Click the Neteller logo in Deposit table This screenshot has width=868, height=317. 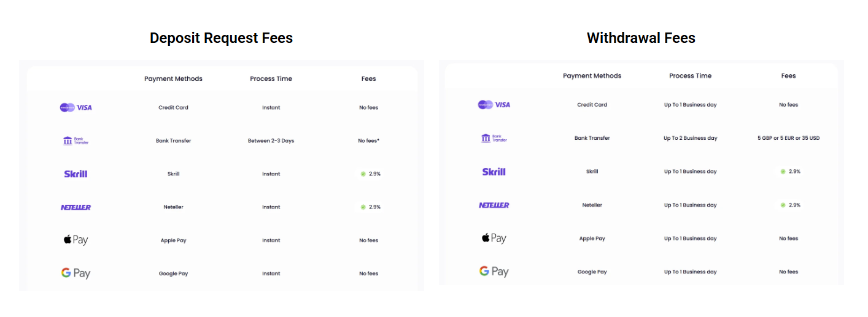coord(76,207)
